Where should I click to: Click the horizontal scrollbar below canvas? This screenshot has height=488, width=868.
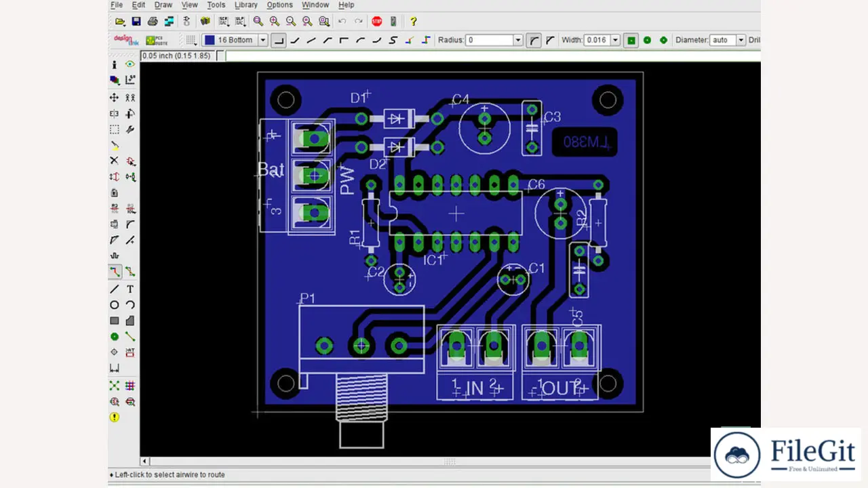[x=450, y=462]
